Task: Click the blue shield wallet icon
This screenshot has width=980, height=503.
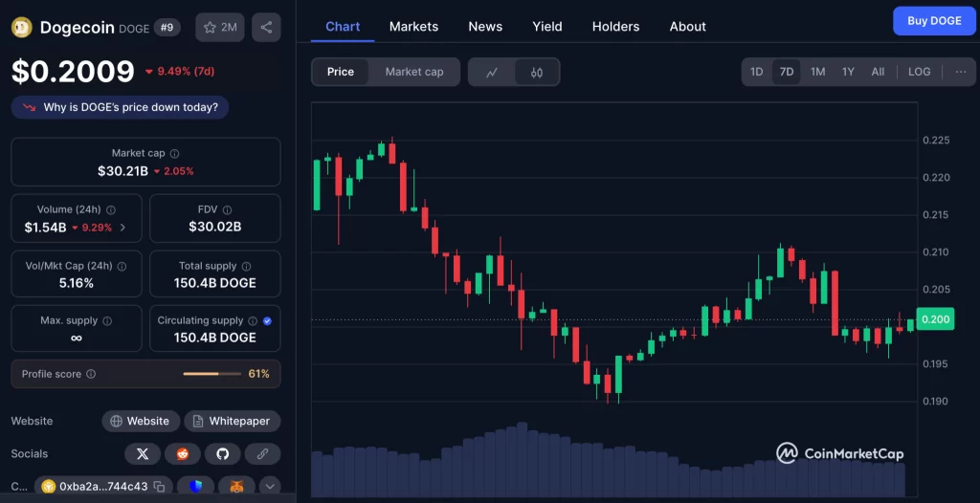Action: pos(195,486)
